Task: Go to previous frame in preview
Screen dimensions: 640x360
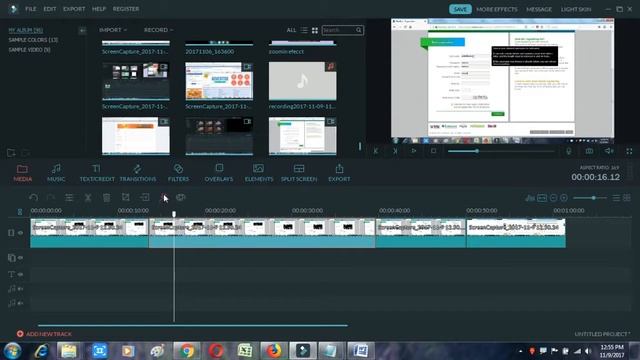Action: [376, 151]
